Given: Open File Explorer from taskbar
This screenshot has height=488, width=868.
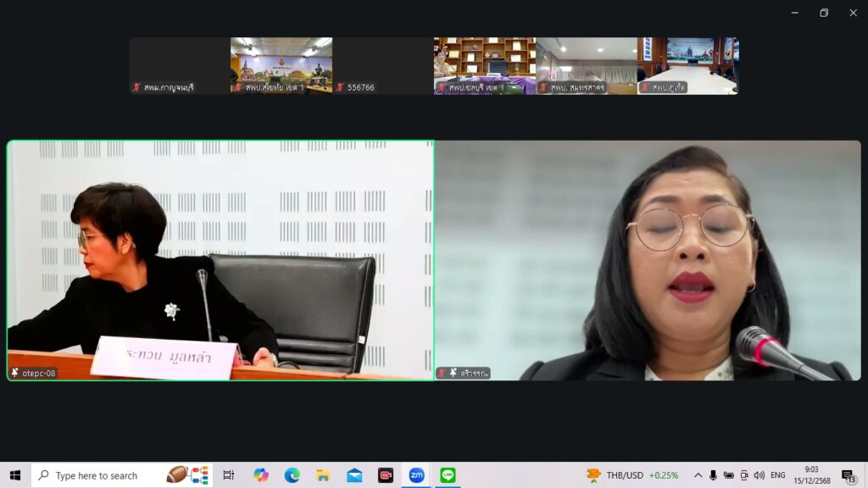Looking at the screenshot, I should (x=323, y=475).
